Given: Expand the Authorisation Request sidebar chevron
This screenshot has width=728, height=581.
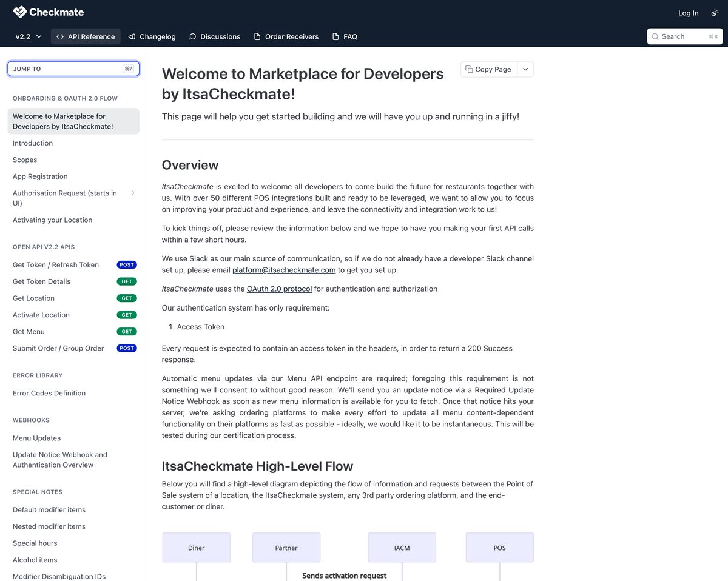Looking at the screenshot, I should coord(133,193).
